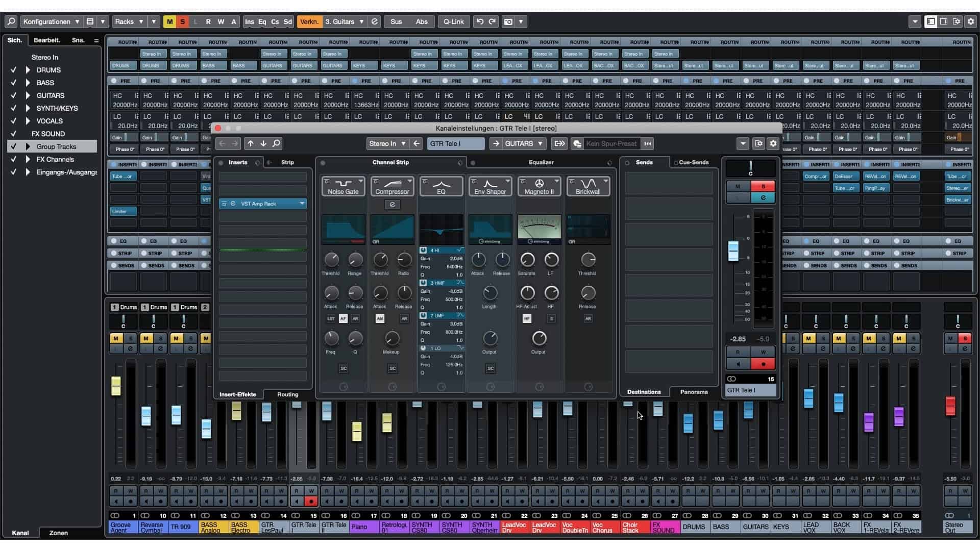Edit channel with teal 'e' in fader section

coord(763,198)
